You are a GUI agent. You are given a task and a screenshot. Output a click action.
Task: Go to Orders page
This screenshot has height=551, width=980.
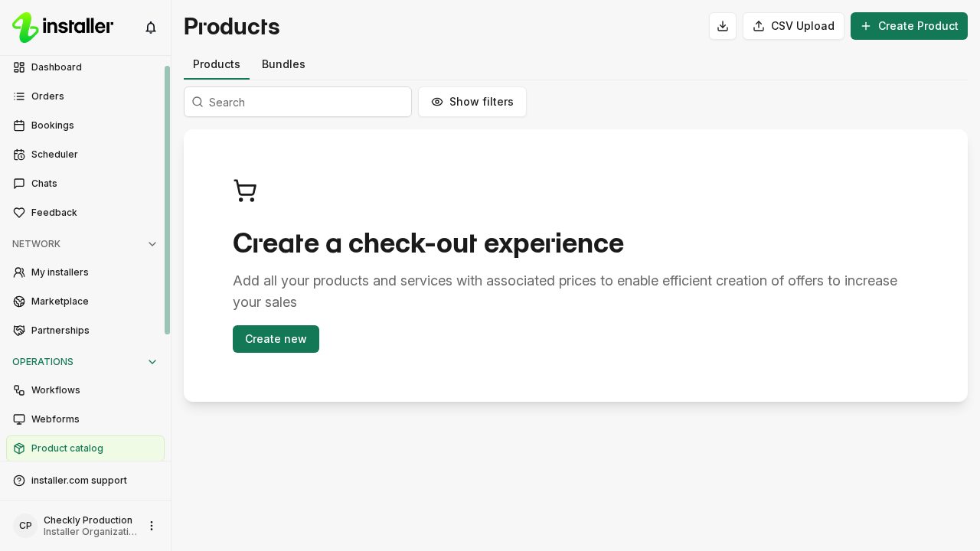[x=85, y=96]
